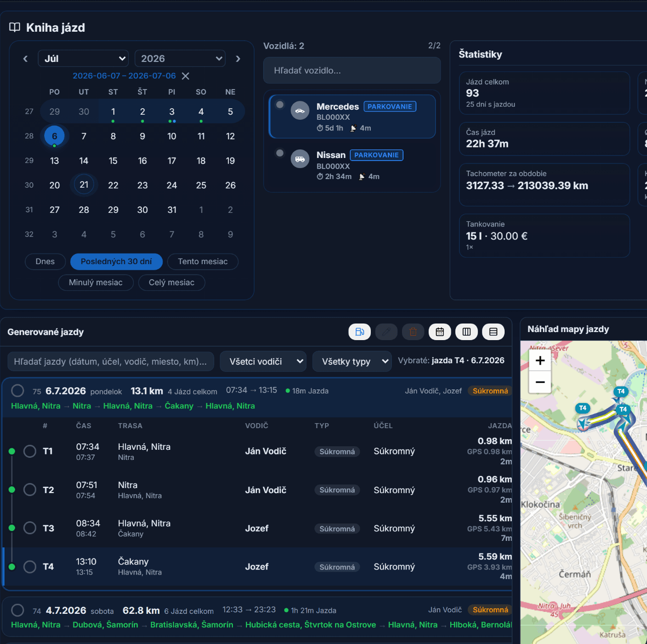The image size is (647, 644).
Task: Click the ČAS column header
Action: [84, 426]
